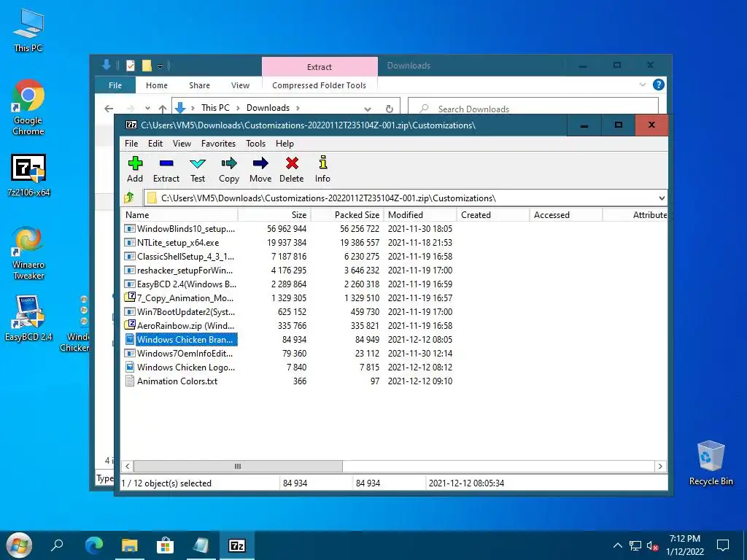The height and width of the screenshot is (560, 747).
Task: Select the EasyBCD 2.4 archive entry
Action: click(x=180, y=284)
